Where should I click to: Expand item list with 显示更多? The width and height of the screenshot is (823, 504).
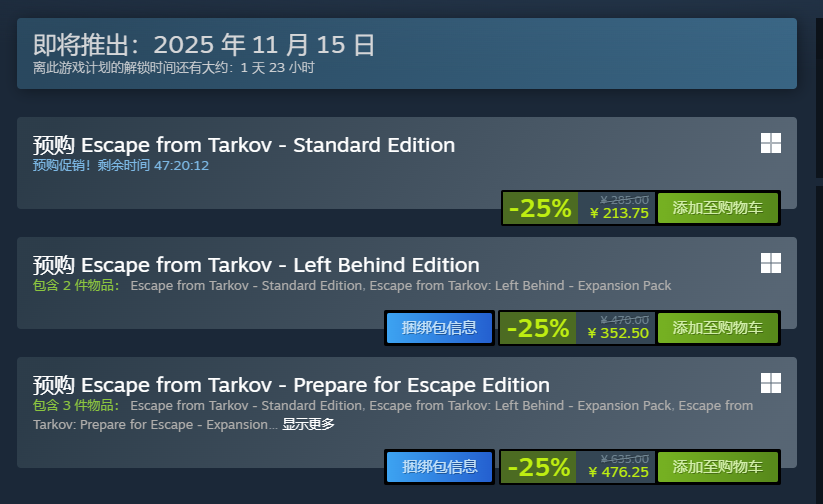308,424
